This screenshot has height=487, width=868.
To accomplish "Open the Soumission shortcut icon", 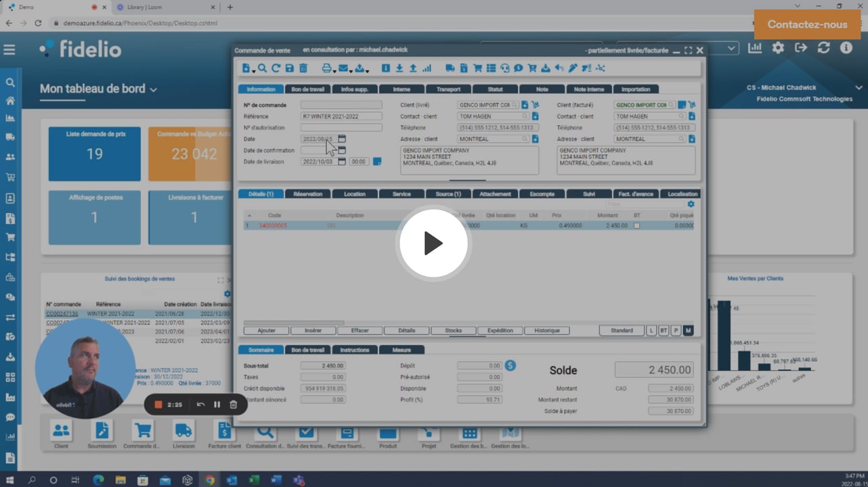I will pyautogui.click(x=102, y=430).
